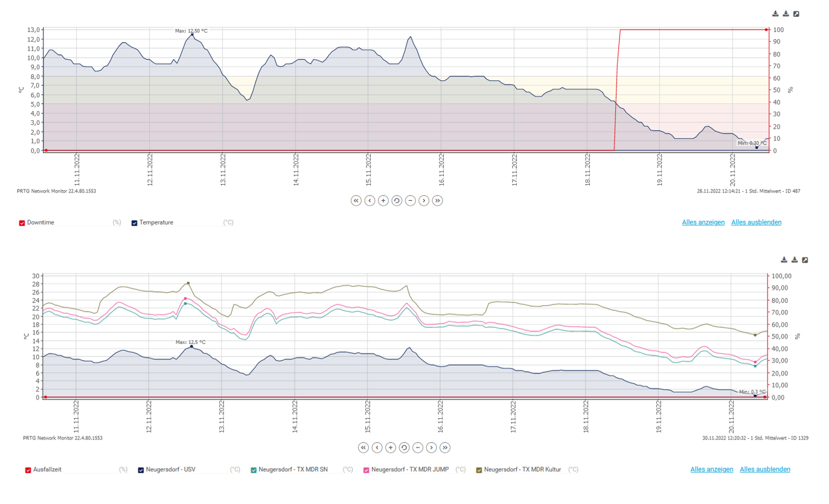829x504 pixels.
Task: Zoom in on the Temperature chart timeline
Action: [383, 200]
